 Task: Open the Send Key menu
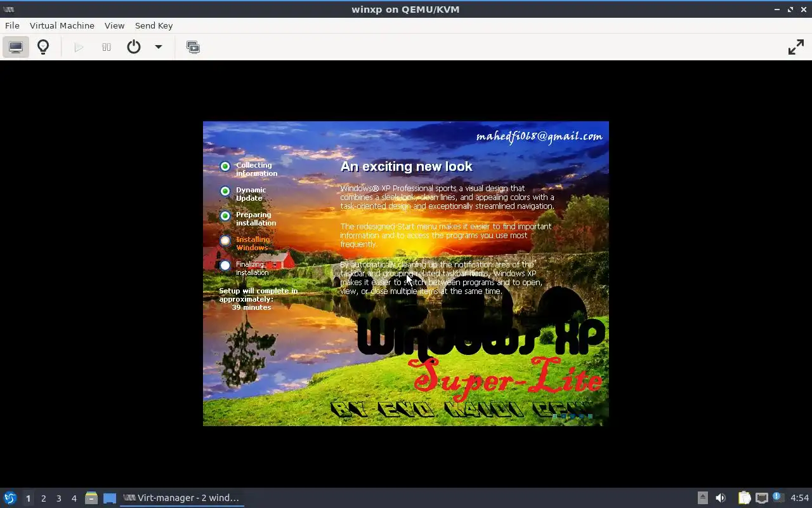coord(154,25)
